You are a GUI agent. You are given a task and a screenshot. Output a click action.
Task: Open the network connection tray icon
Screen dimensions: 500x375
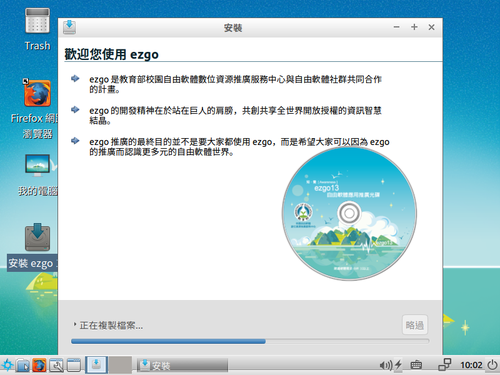pos(445,365)
